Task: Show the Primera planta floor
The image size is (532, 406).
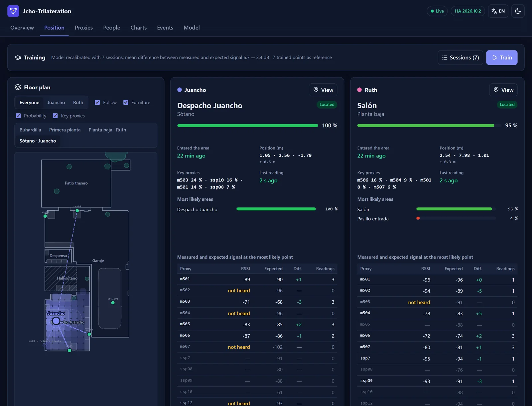Action: [65, 130]
